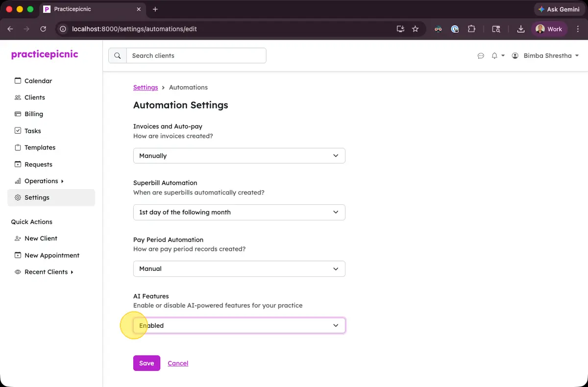Click the New Appointment quick action
588x387 pixels.
(51, 255)
